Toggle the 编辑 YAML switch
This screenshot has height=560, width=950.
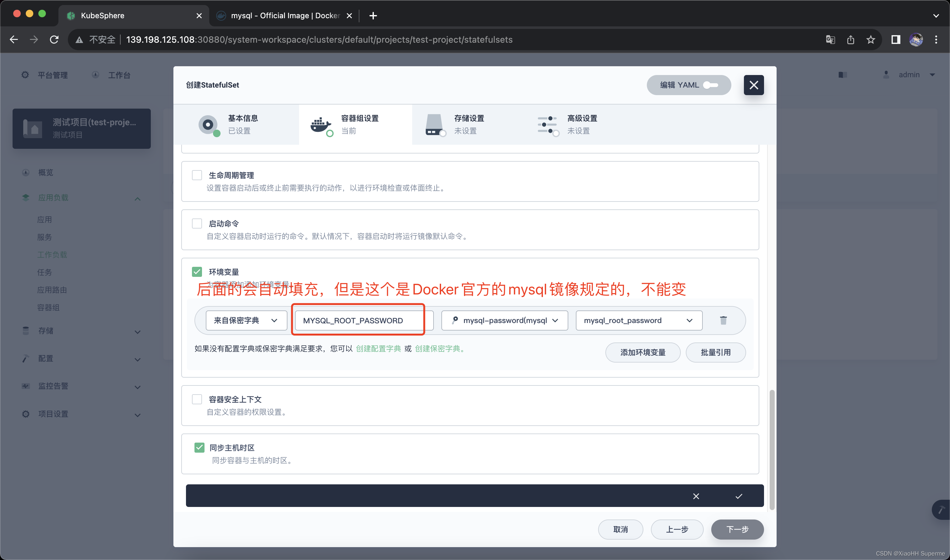point(711,85)
